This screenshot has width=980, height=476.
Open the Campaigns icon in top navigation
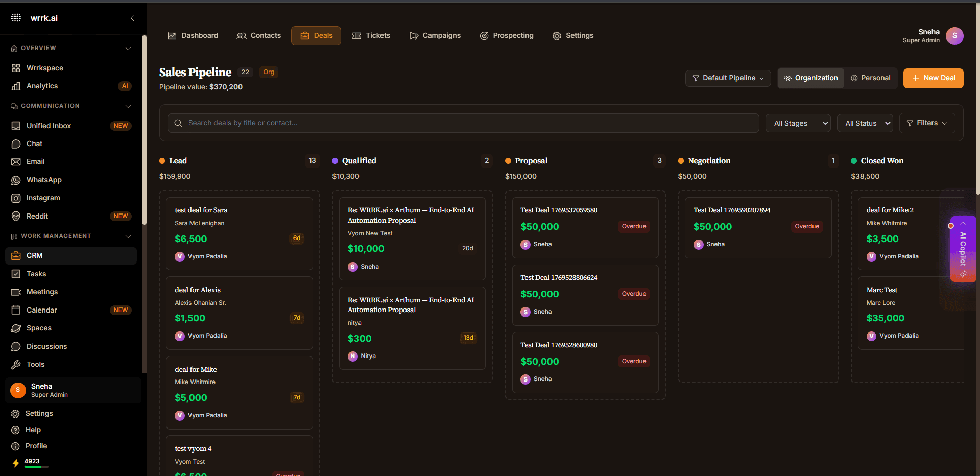[x=435, y=35]
